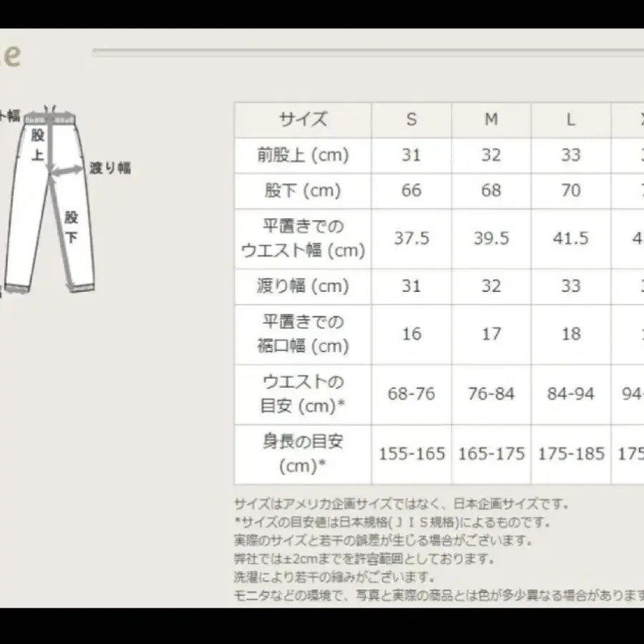Click the 身長の目安 (cm)* label
644x644 pixels.
pos(303,454)
